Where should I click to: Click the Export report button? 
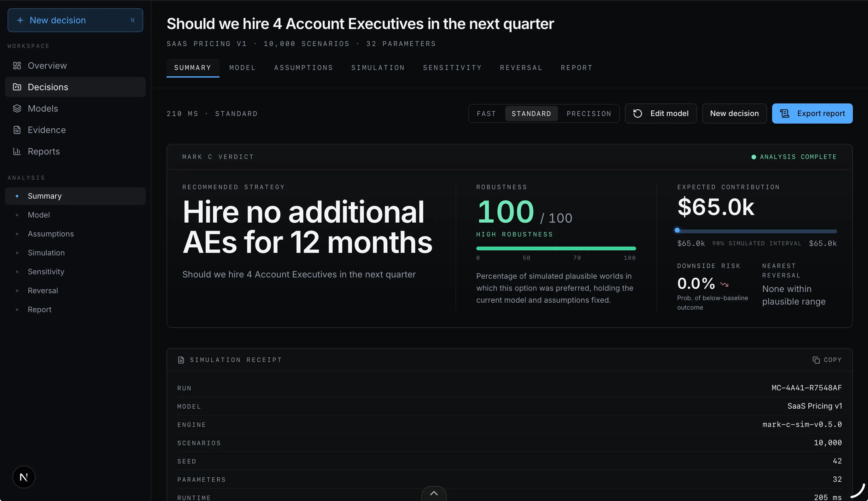tap(812, 114)
